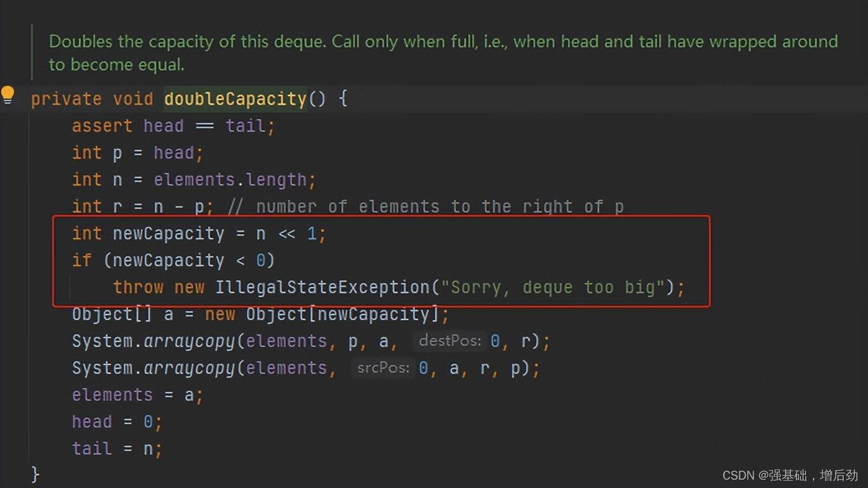The height and width of the screenshot is (488, 868).
Task: Click 'new Object[newCapacity]' expression
Action: click(322, 314)
